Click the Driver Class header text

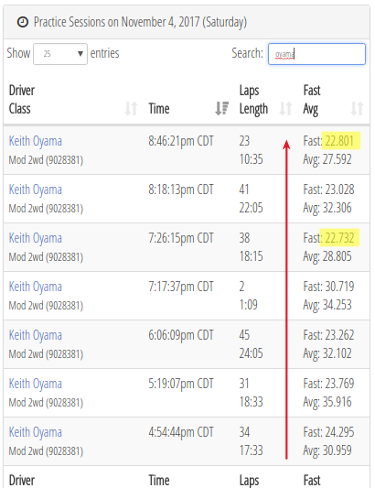click(x=22, y=99)
